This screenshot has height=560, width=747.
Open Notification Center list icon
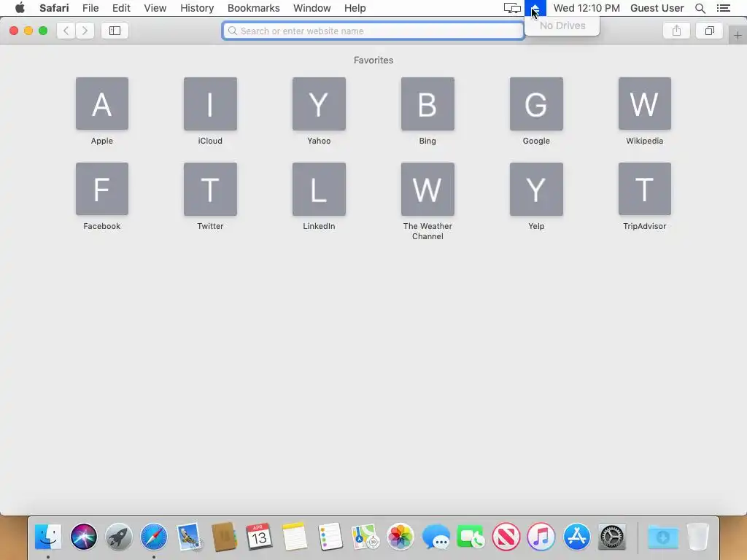tap(724, 8)
